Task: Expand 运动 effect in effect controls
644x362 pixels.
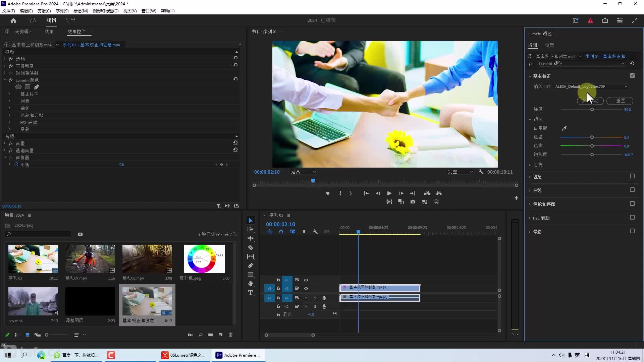Action: (x=5, y=59)
